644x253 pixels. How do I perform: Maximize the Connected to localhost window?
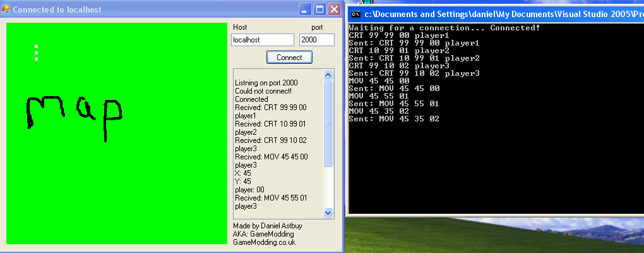[319, 9]
